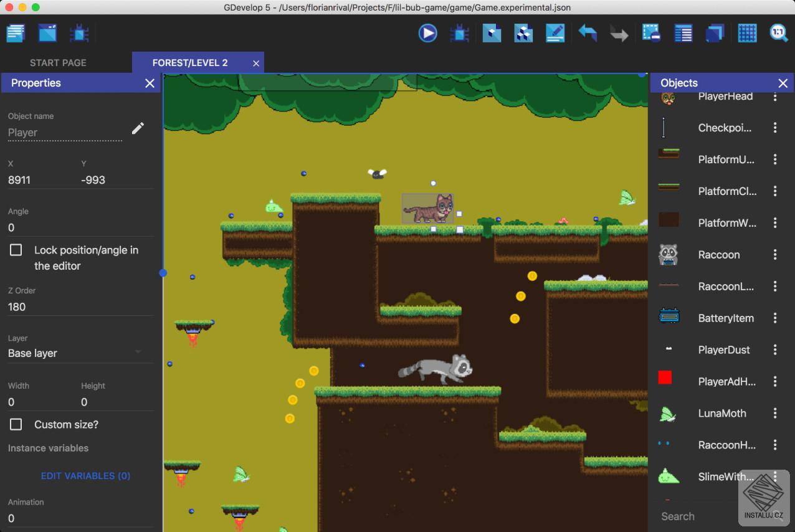Select the Checkpoi... object in Objects list

tap(710, 128)
